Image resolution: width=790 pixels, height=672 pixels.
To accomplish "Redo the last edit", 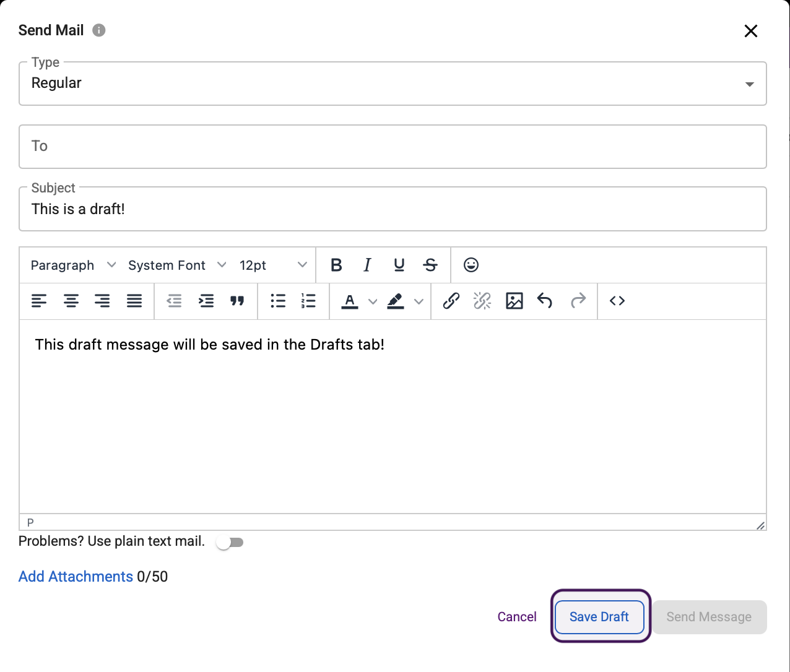I will [x=578, y=301].
